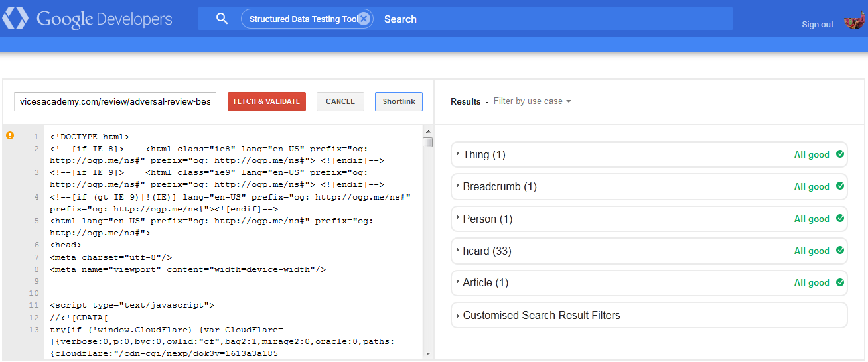Viewport: 868px width, 362px height.
Task: Click the script type="text/javascript" line
Action: click(x=132, y=306)
